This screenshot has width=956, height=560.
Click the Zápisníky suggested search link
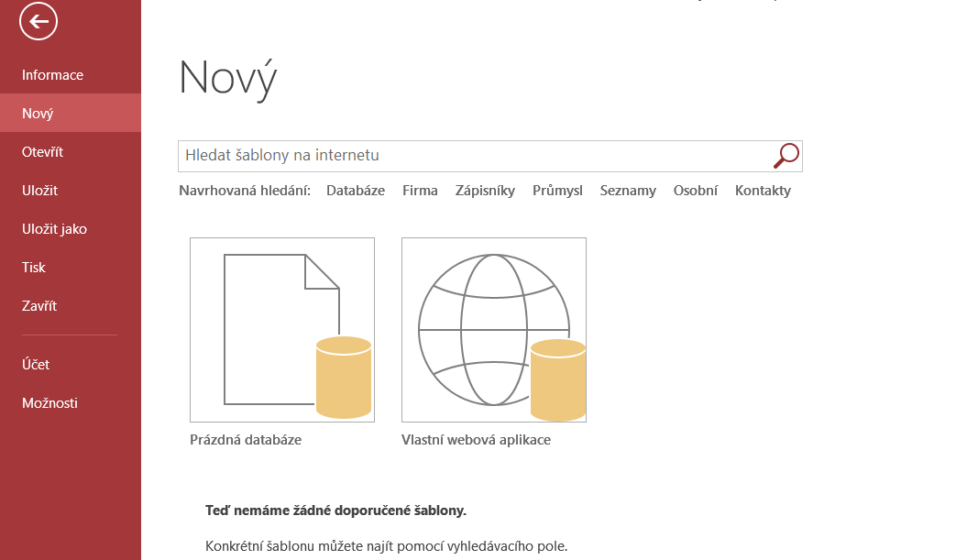pos(485,191)
